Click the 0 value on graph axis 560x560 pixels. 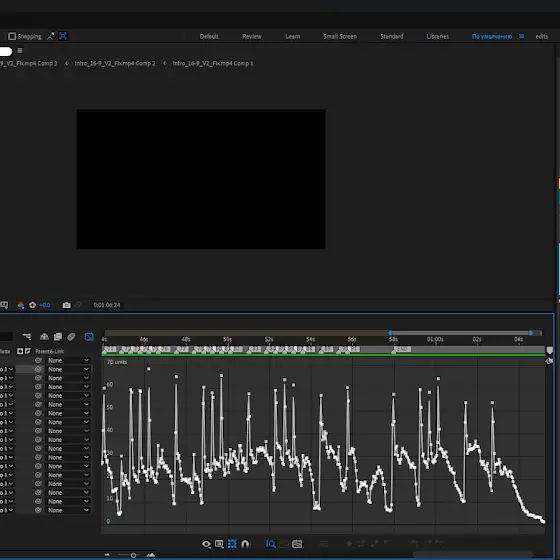point(108,521)
